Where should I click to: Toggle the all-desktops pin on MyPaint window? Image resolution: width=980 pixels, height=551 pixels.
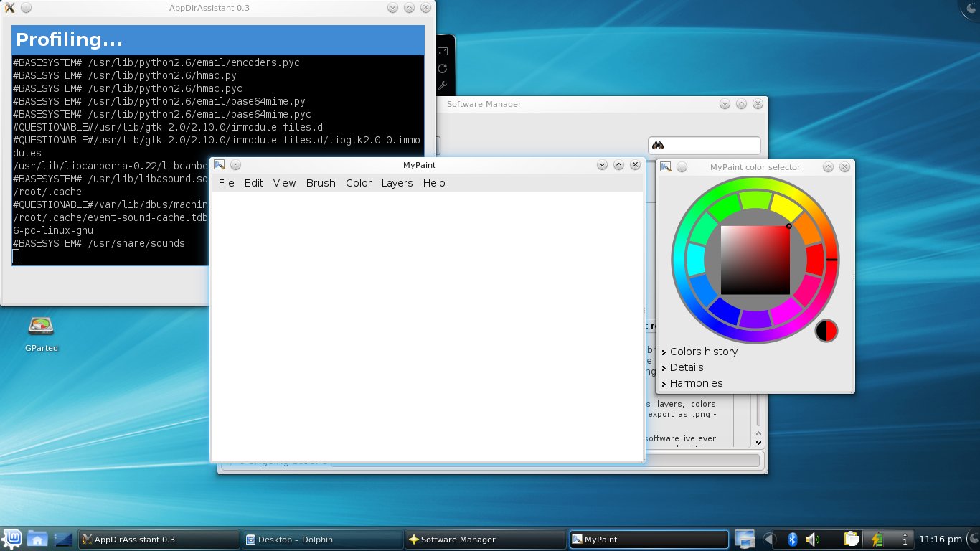point(235,165)
